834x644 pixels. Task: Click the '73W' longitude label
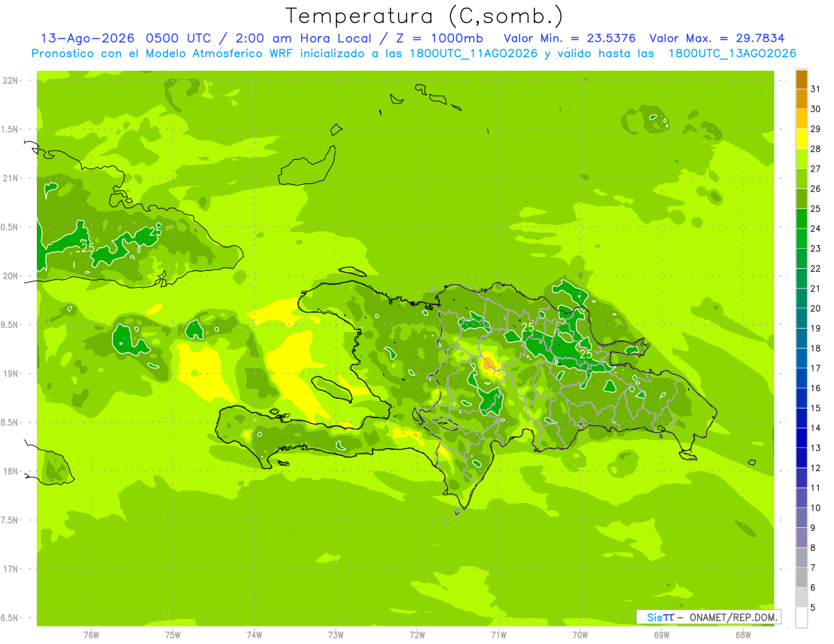coord(336,635)
